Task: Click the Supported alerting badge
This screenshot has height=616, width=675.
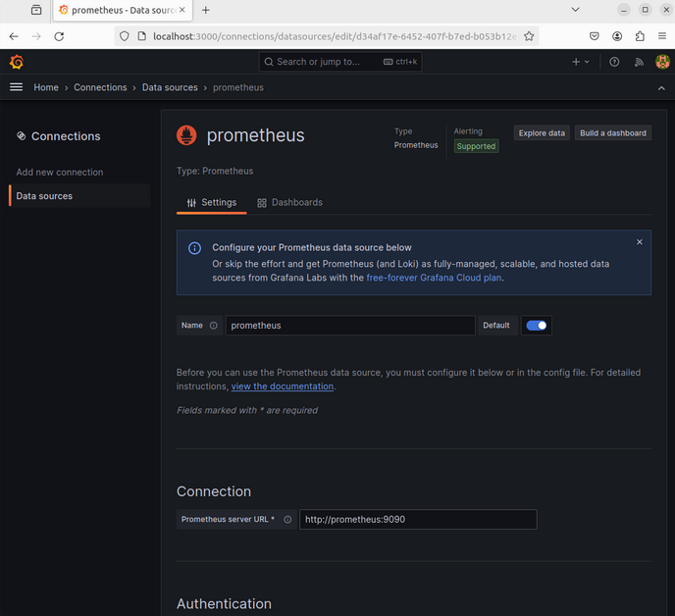Action: pyautogui.click(x=476, y=146)
